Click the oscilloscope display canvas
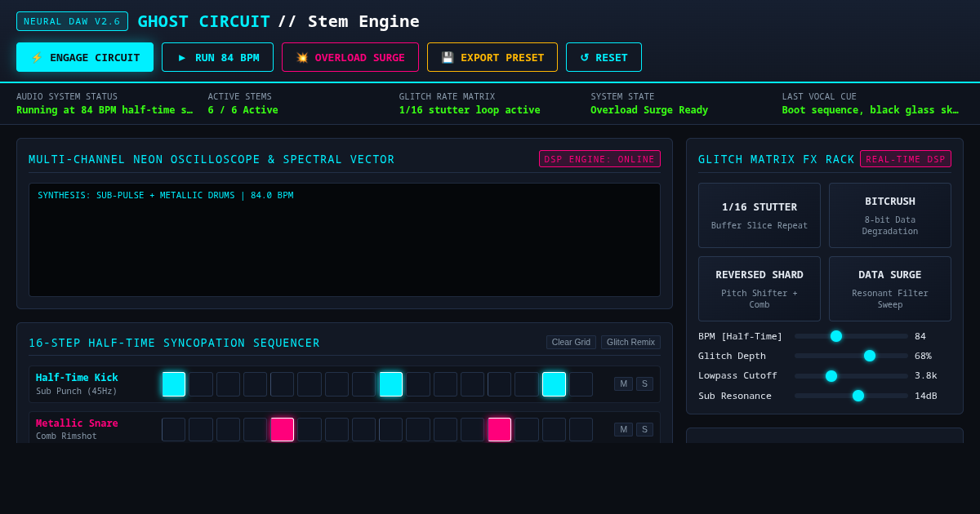 pyautogui.click(x=345, y=240)
